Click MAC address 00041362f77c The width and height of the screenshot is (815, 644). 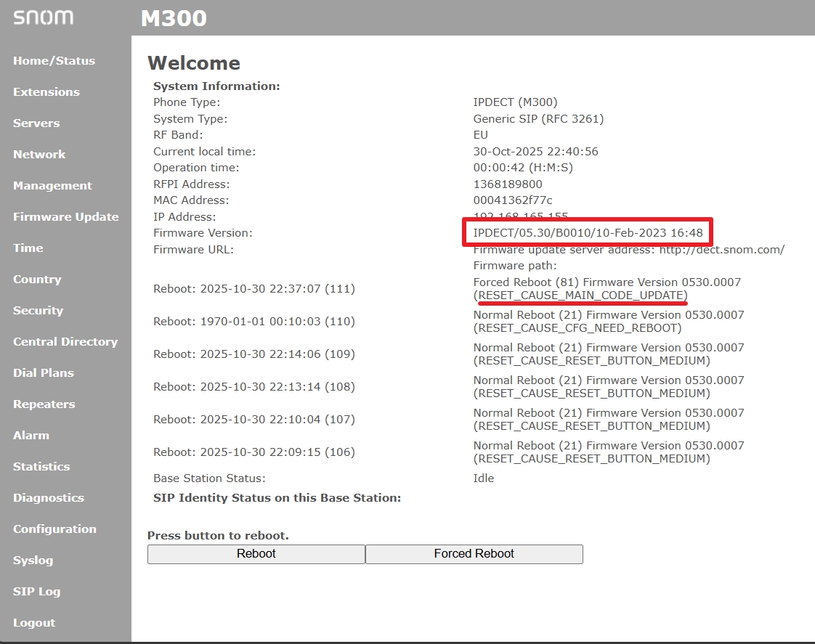pos(513,200)
